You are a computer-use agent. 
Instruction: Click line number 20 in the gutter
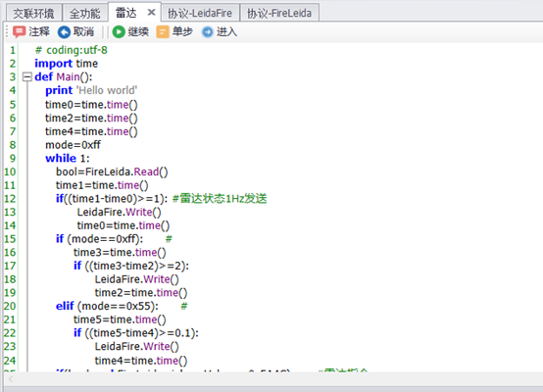click(10, 306)
